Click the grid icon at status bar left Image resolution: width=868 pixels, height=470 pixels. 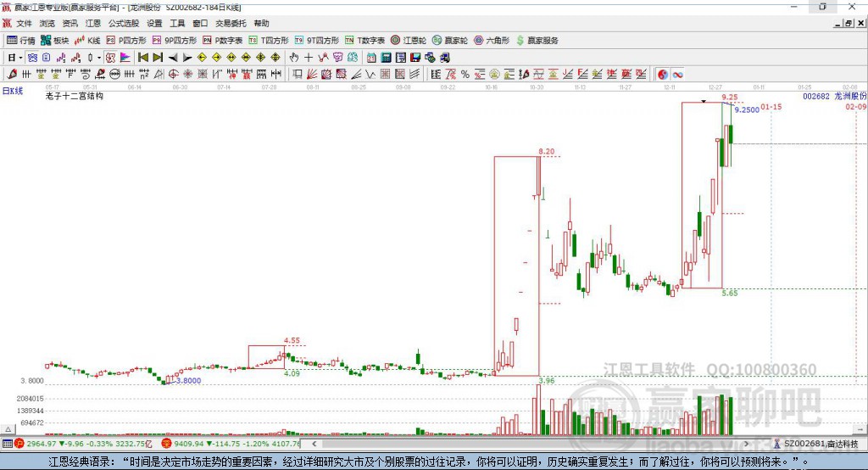coord(7,444)
